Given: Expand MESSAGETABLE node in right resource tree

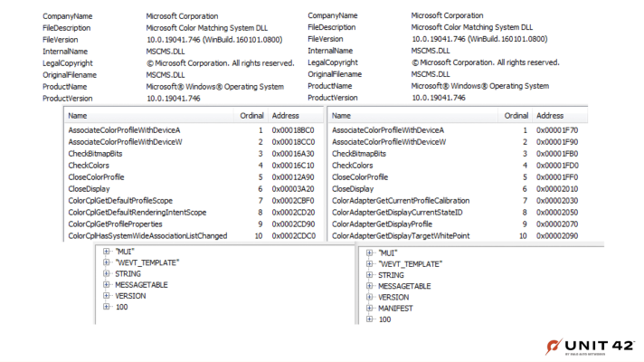Looking at the screenshot, I should point(369,286).
